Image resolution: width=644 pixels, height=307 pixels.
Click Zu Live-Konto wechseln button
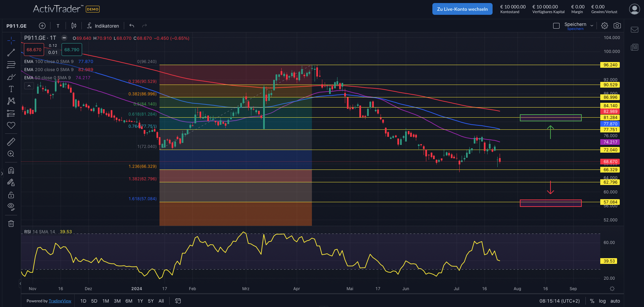462,9
